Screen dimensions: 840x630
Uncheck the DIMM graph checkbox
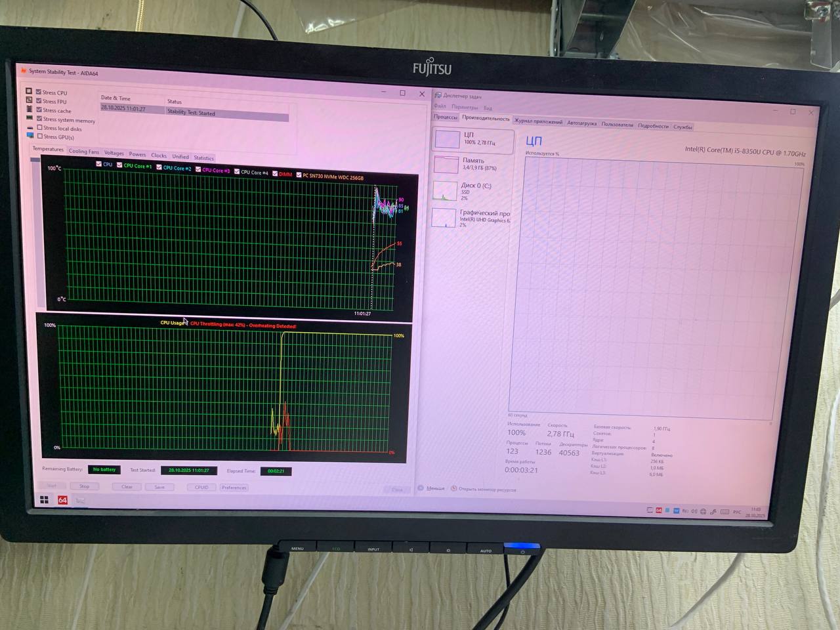276,174
